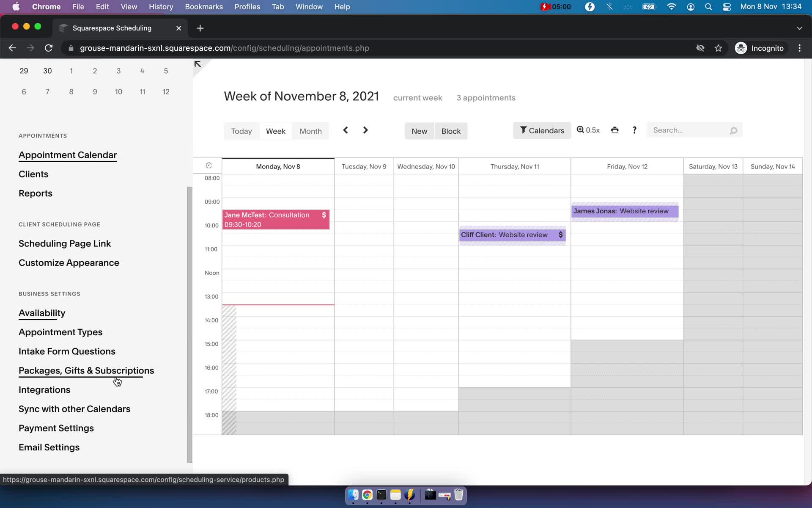
Task: Open Reports page
Action: pos(36,193)
